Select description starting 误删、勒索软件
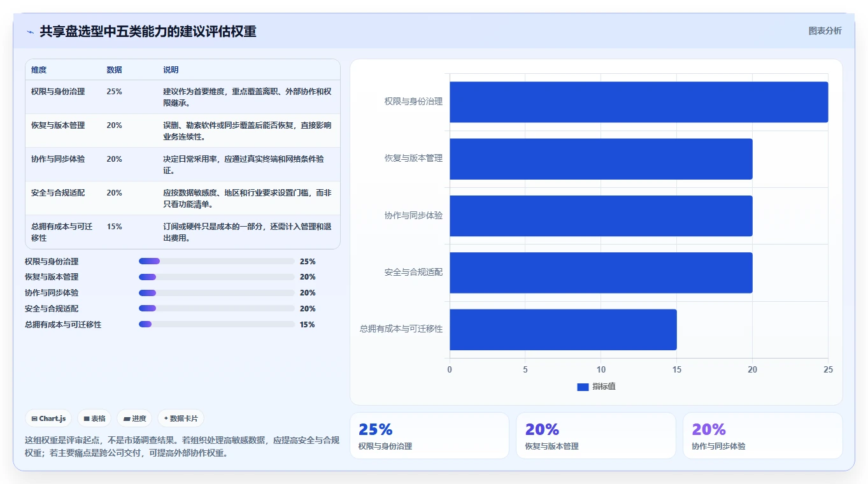Viewport: 868px width, 484px height. 247,131
